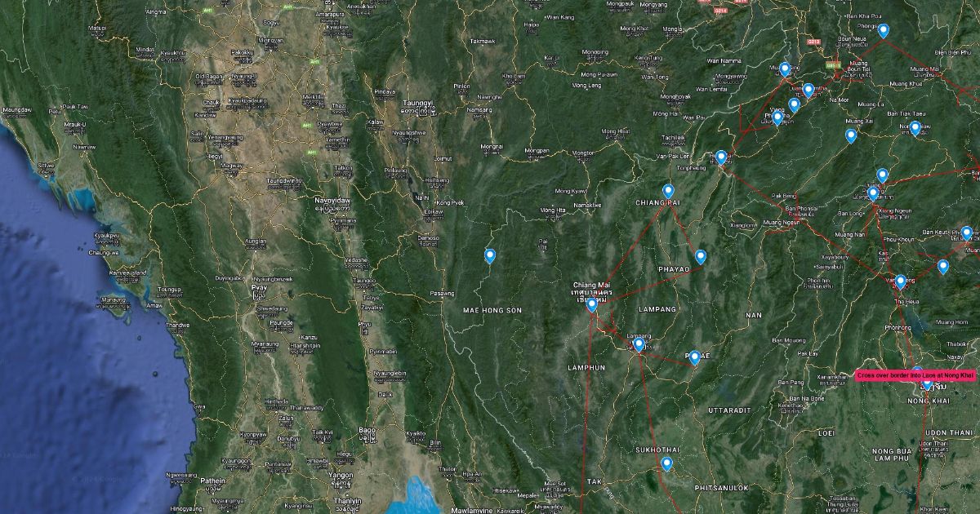Select the pin near Muang Xai
980x514 pixels.
(x=851, y=135)
